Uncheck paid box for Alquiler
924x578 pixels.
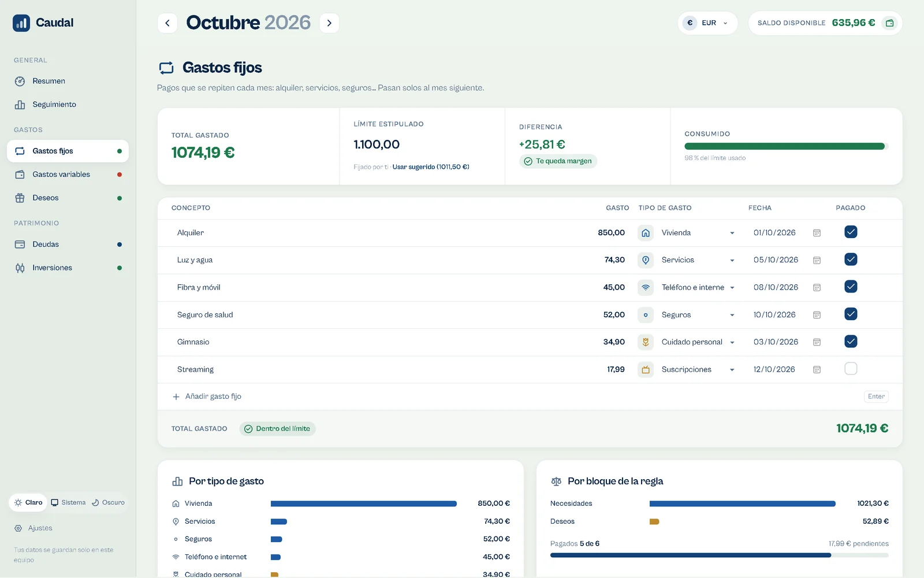(x=851, y=232)
